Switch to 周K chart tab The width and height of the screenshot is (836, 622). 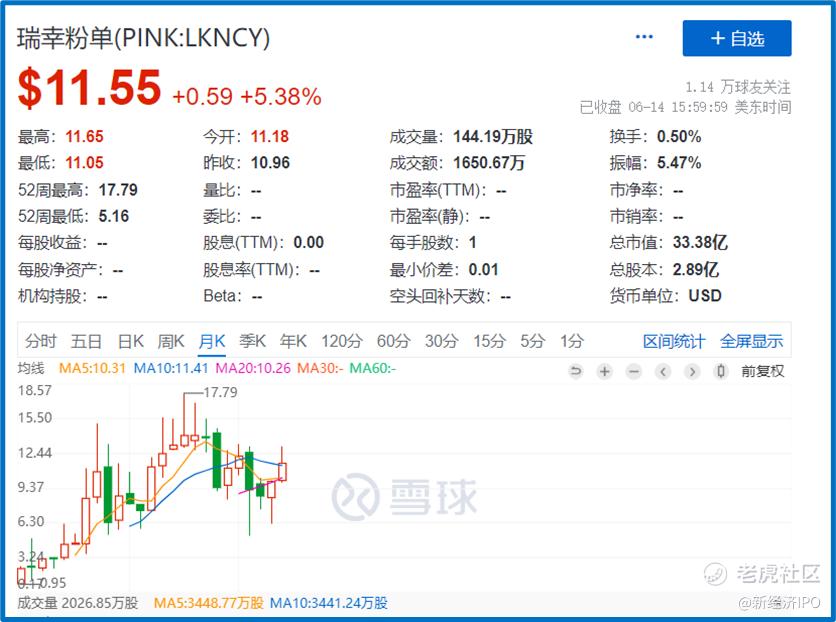[171, 341]
